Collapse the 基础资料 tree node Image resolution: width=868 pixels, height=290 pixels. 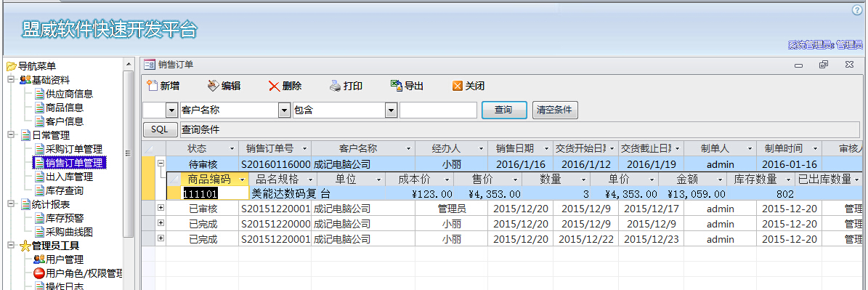[10, 79]
